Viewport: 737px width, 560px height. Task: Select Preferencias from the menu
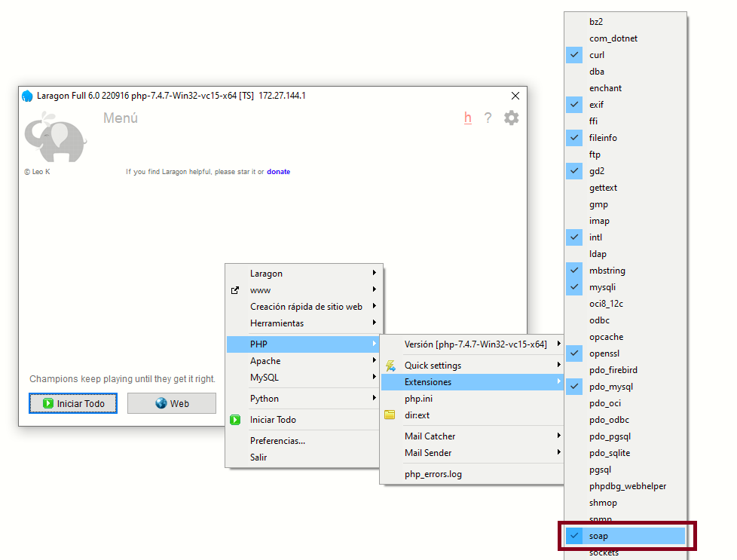[277, 441]
